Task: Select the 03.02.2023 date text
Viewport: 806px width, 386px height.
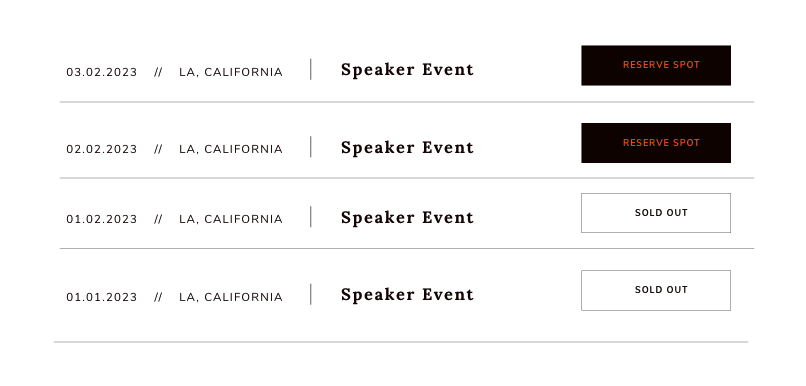Action: [102, 72]
